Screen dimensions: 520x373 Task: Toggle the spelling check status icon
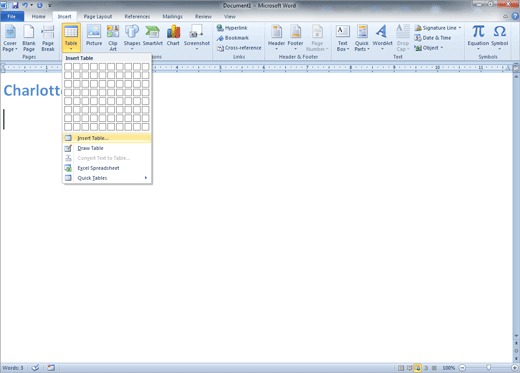click(35, 368)
